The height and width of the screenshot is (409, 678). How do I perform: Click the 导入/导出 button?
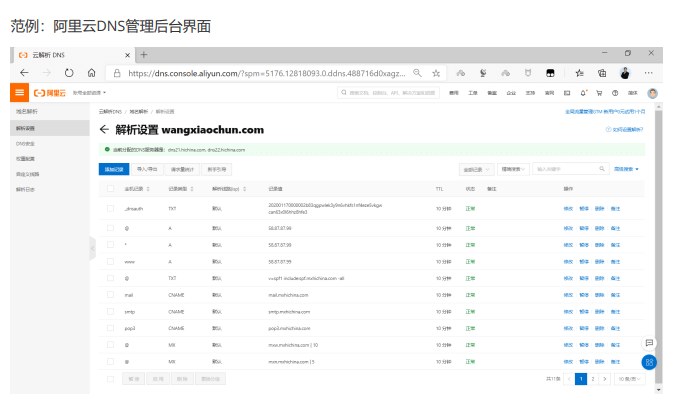click(x=147, y=169)
